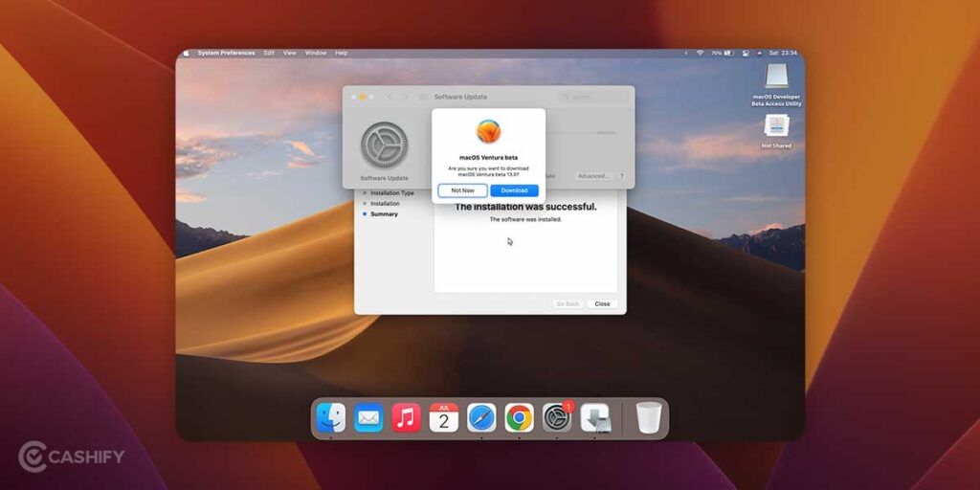Open the Trash from the Dock
This screenshot has width=980, height=490.
pyautogui.click(x=649, y=417)
